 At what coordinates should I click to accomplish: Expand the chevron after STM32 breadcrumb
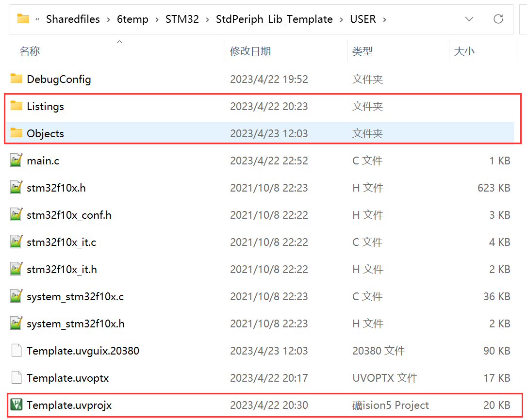tap(207, 19)
